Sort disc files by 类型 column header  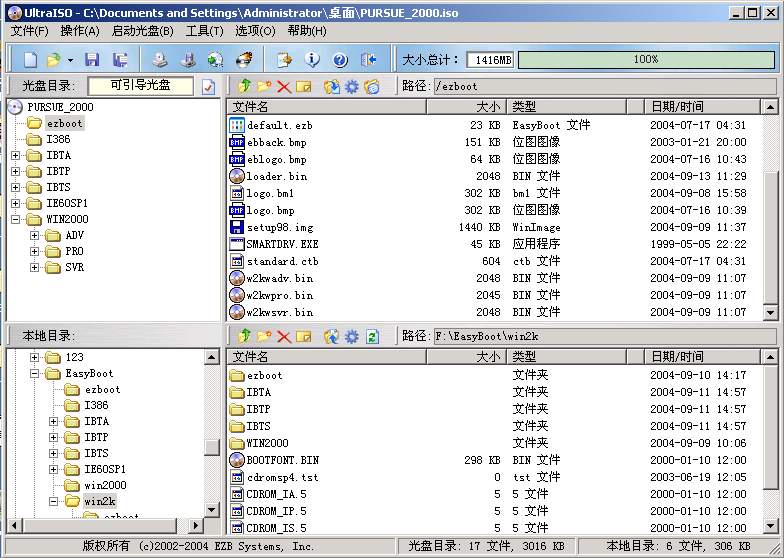coord(566,106)
